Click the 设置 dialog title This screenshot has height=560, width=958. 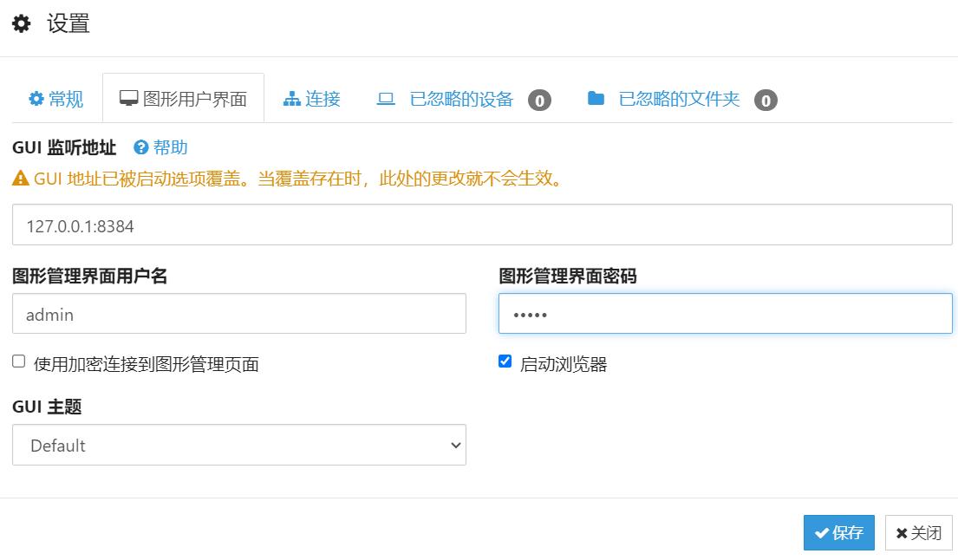pyautogui.click(x=68, y=23)
